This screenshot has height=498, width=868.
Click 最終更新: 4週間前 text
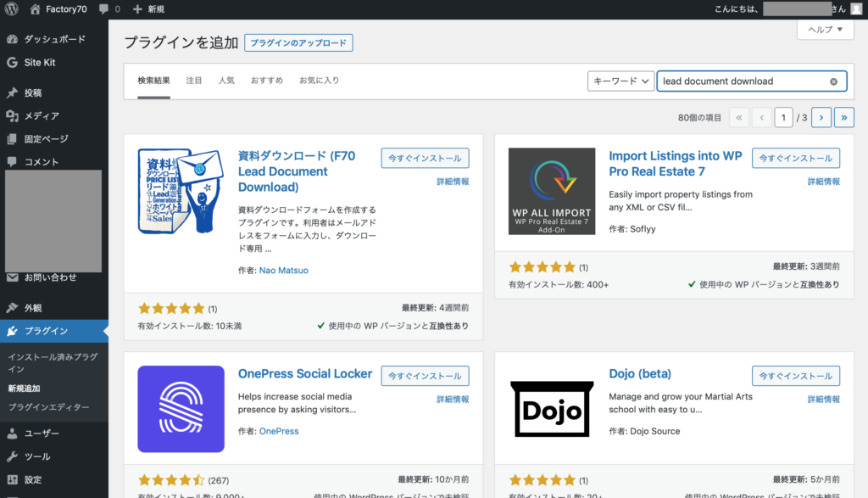pyautogui.click(x=436, y=307)
